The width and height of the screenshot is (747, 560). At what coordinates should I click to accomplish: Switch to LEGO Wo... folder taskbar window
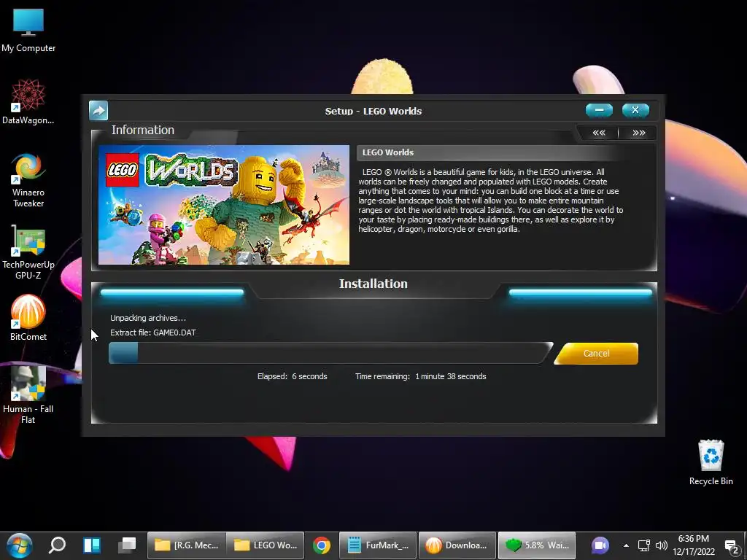pos(266,545)
